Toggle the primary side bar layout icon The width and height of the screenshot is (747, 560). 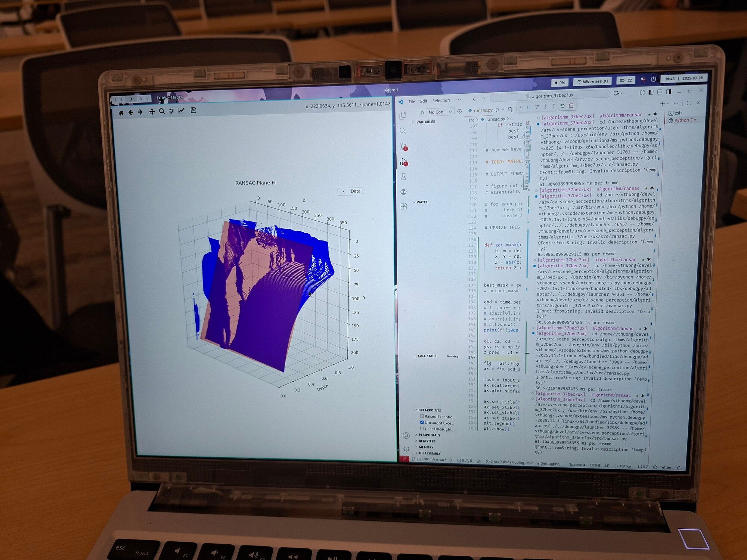(651, 92)
